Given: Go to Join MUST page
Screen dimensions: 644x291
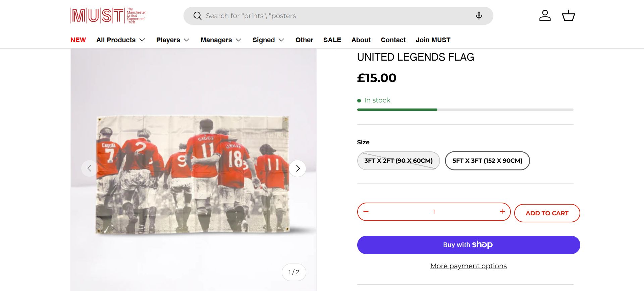Looking at the screenshot, I should (x=433, y=40).
